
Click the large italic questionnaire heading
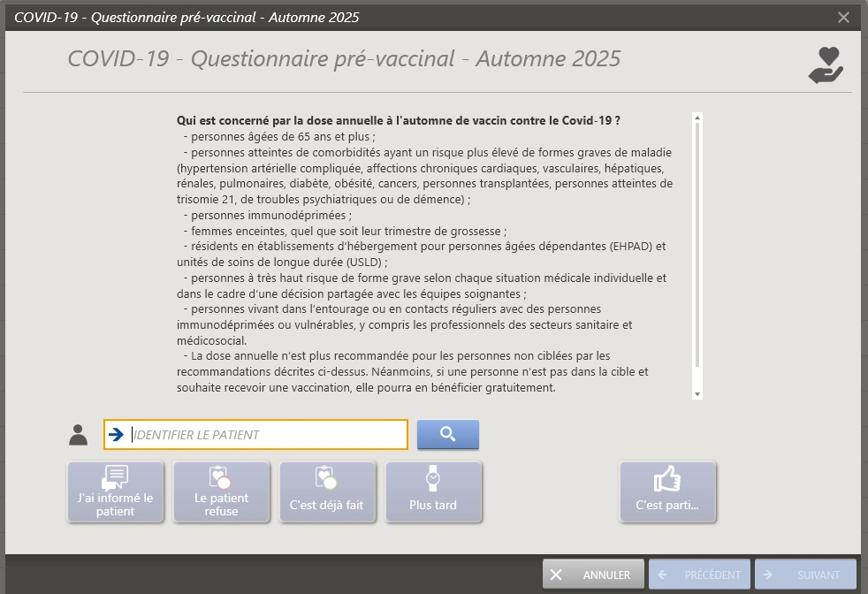344,59
